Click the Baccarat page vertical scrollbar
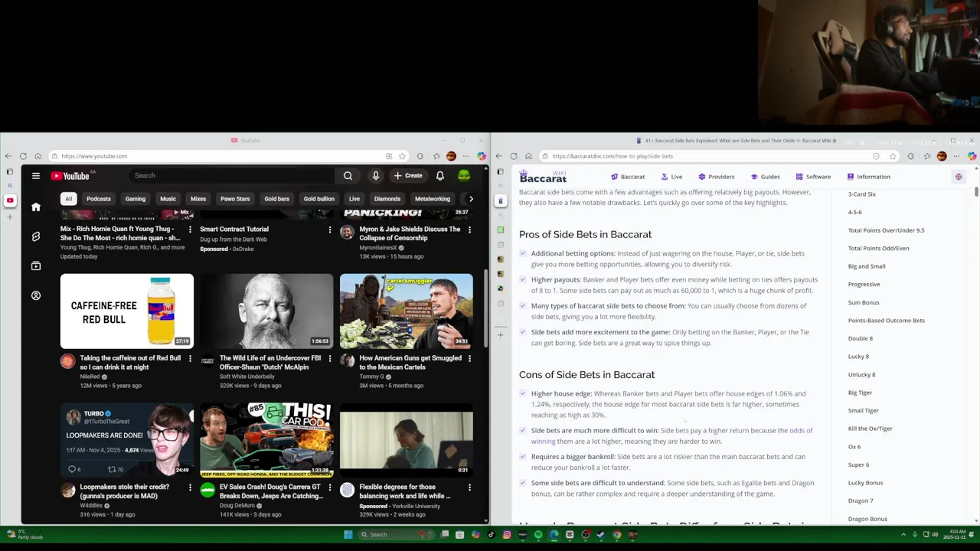 pyautogui.click(x=976, y=191)
